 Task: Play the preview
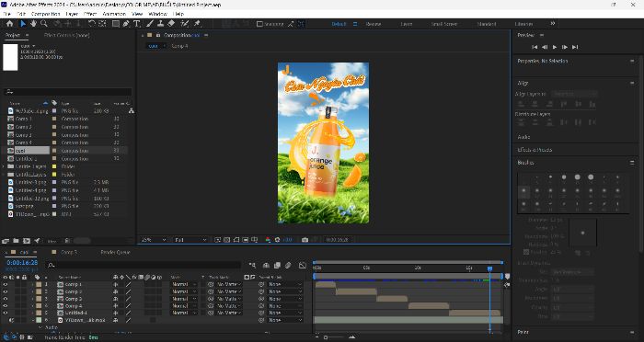click(555, 47)
